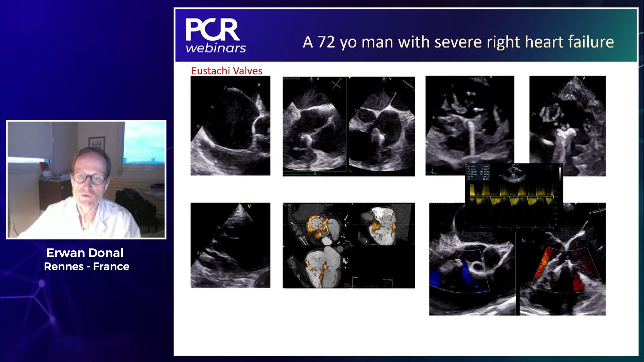Toggle the Eustachi Valves label
644x362 pixels.
click(x=227, y=71)
